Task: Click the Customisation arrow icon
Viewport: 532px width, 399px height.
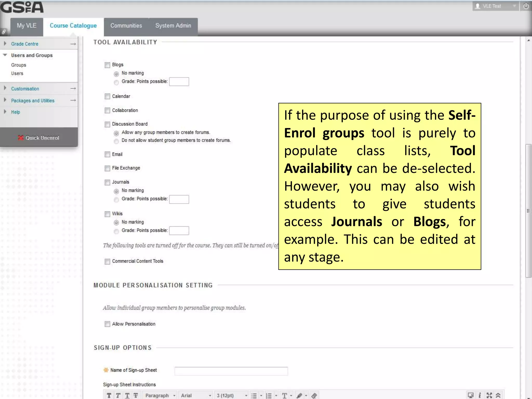Action: pyautogui.click(x=73, y=89)
